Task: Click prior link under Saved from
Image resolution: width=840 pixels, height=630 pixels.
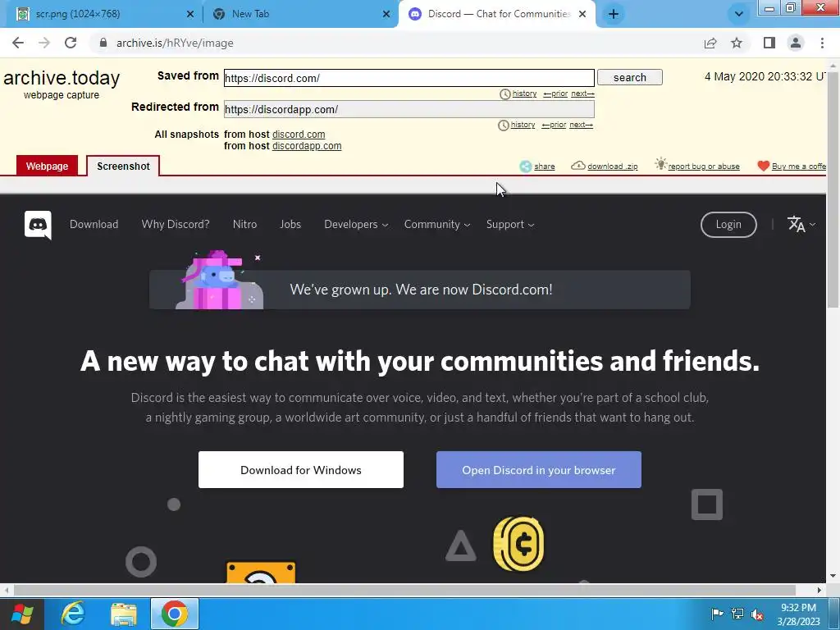Action: point(555,94)
